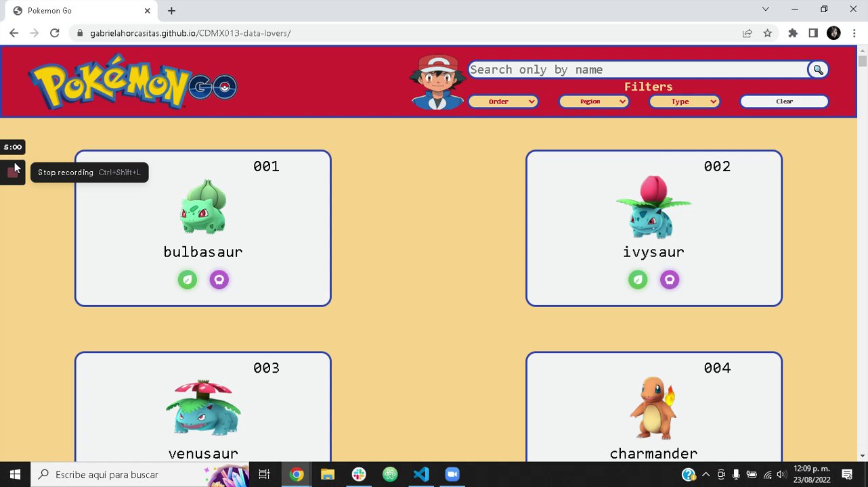Clear all filters with Clear button

(x=784, y=101)
